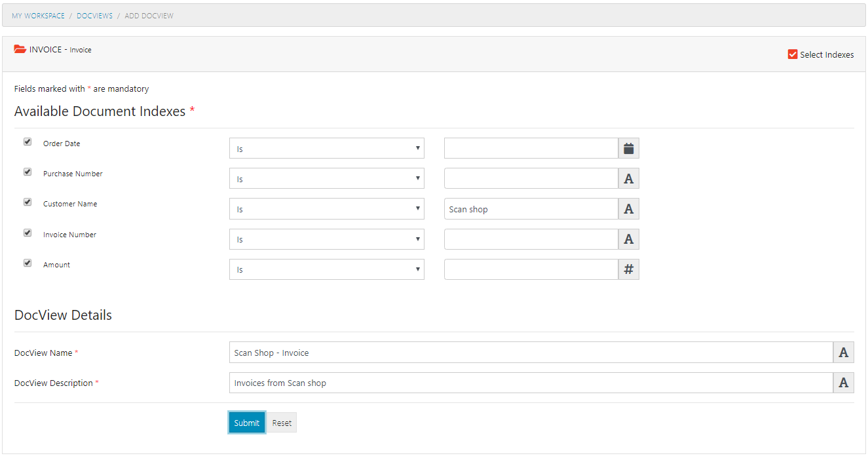Open the Invoice Number condition dropdown

coord(326,239)
